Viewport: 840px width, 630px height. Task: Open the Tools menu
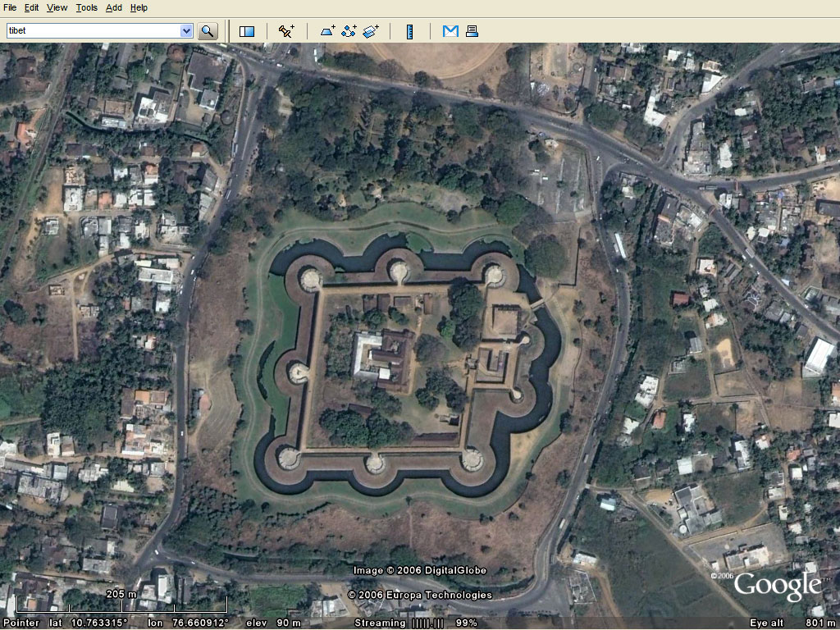[86, 7]
